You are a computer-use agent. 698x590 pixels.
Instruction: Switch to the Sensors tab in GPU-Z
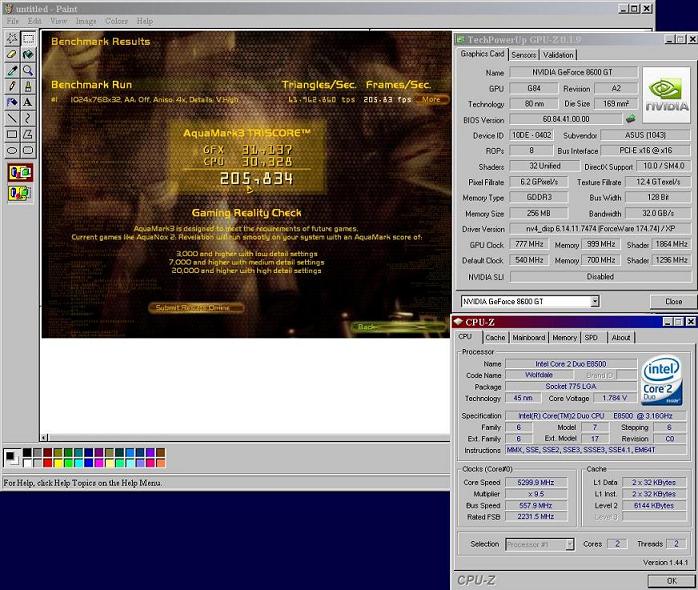tap(524, 55)
